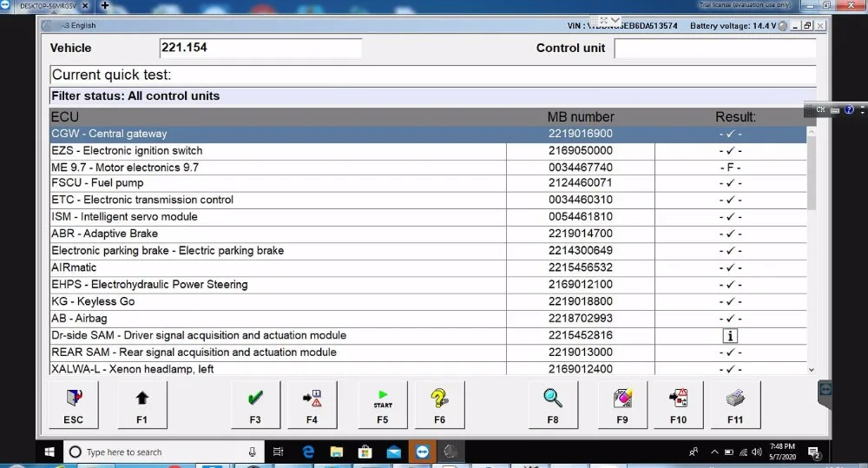The height and width of the screenshot is (468, 868).
Task: Click the F3 green checkmark button
Action: 255,405
